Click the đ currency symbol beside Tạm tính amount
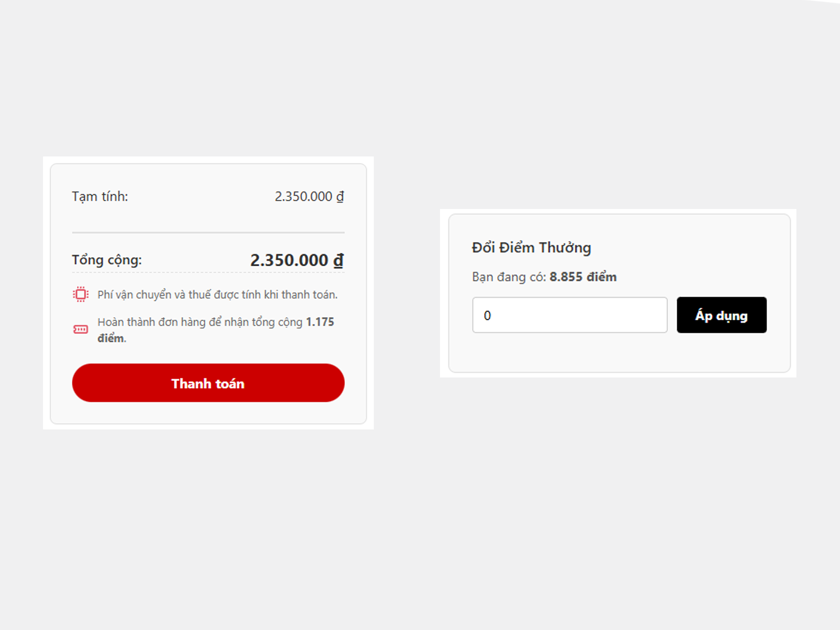Image resolution: width=840 pixels, height=630 pixels. 340,196
